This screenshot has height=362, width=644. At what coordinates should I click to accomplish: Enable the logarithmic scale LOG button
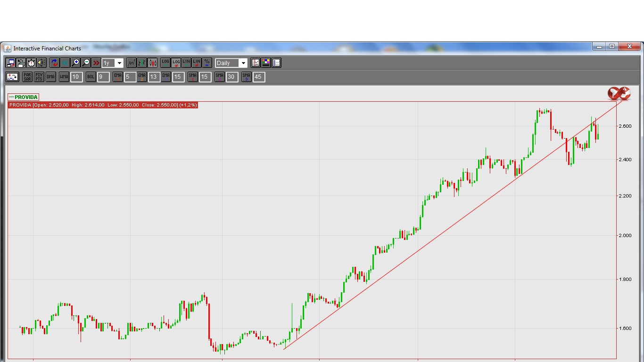pos(165,63)
